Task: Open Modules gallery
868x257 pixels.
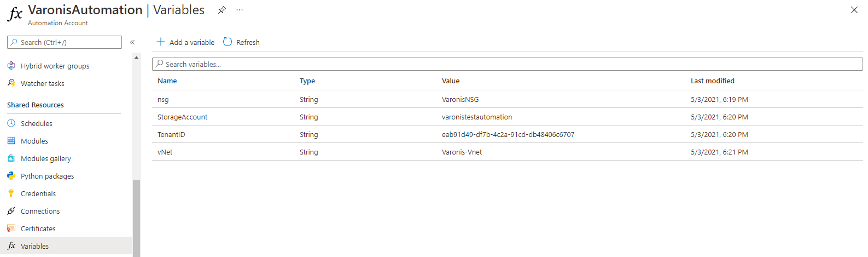Action: 45,158
